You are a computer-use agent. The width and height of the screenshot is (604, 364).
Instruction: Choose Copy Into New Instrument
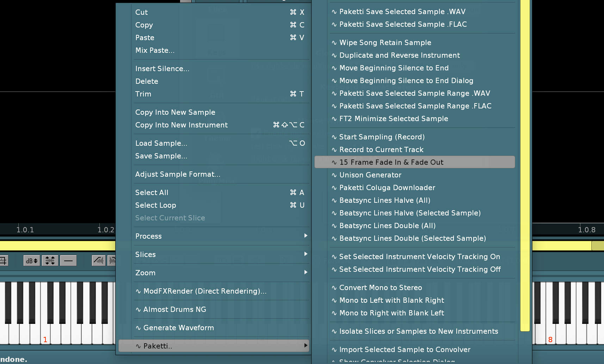pyautogui.click(x=181, y=125)
